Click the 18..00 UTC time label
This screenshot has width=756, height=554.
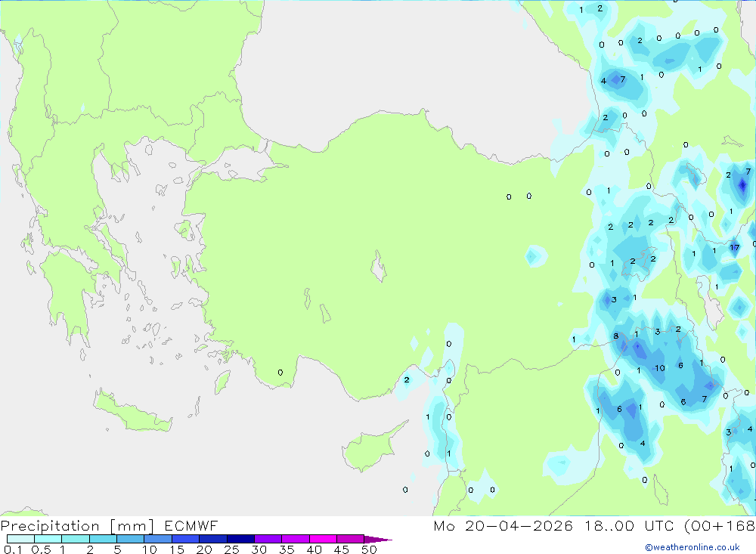point(629,526)
